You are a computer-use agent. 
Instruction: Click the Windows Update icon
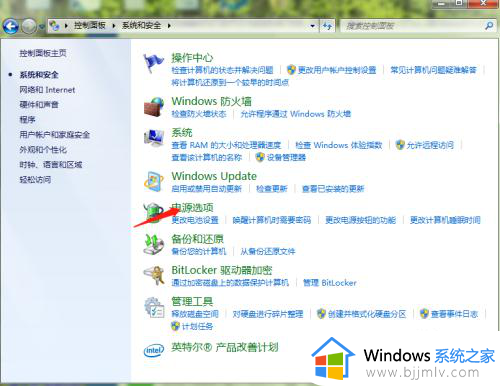154,182
